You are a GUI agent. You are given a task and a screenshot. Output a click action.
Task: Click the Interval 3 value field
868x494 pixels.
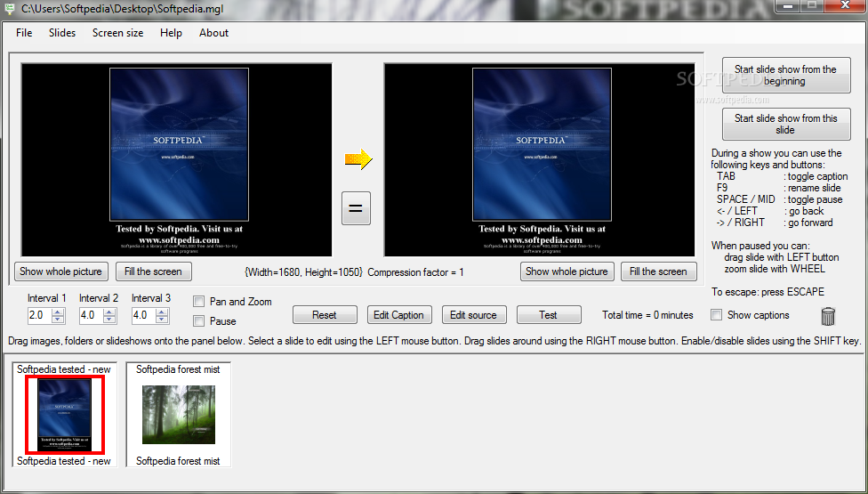click(x=143, y=316)
